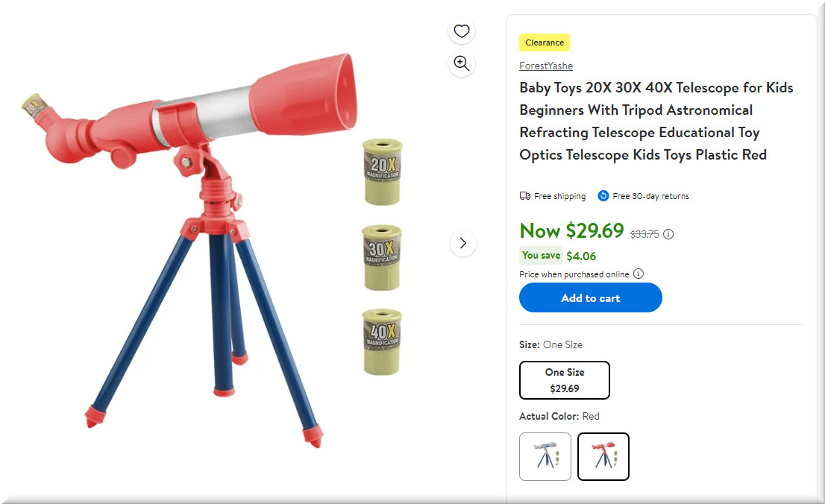The width and height of the screenshot is (825, 504).
Task: Click the 'You save' $4.06 label
Action: [x=558, y=256]
